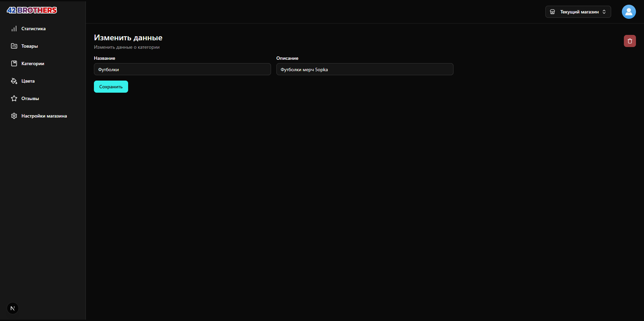Go to the Статистика menu item
Screen dimensions: 644x321
point(34,29)
